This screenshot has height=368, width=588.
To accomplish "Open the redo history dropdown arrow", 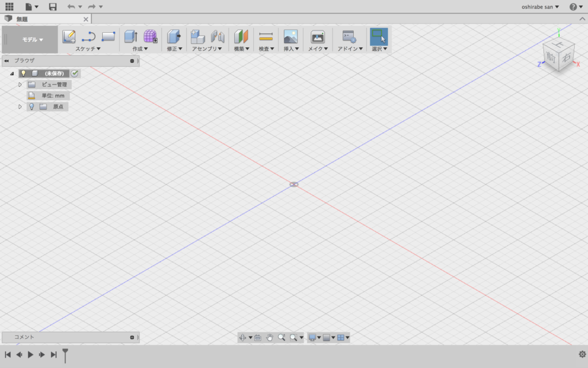I will click(x=100, y=7).
